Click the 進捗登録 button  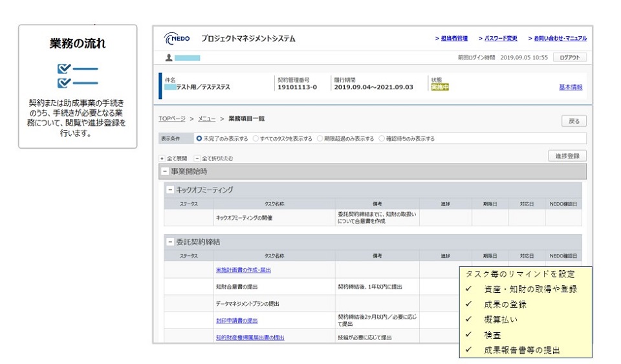567,156
